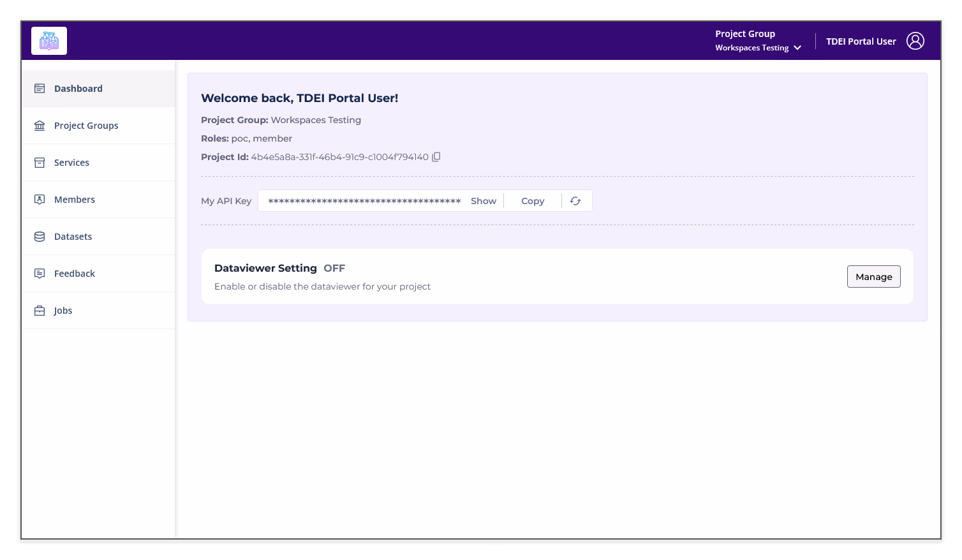Click the Services archive icon

(40, 163)
